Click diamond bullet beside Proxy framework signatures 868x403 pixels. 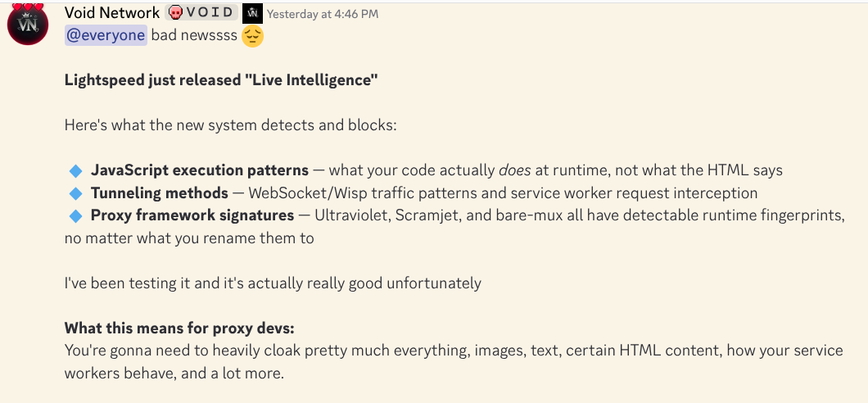76,216
